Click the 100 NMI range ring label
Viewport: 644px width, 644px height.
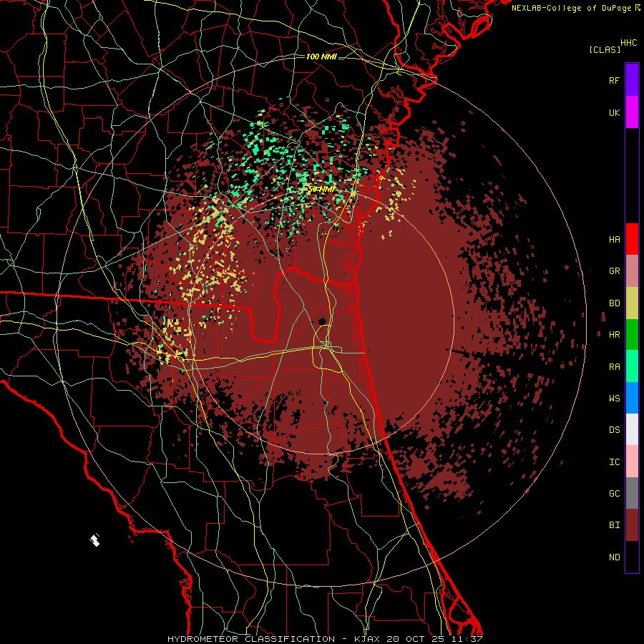pos(321,57)
